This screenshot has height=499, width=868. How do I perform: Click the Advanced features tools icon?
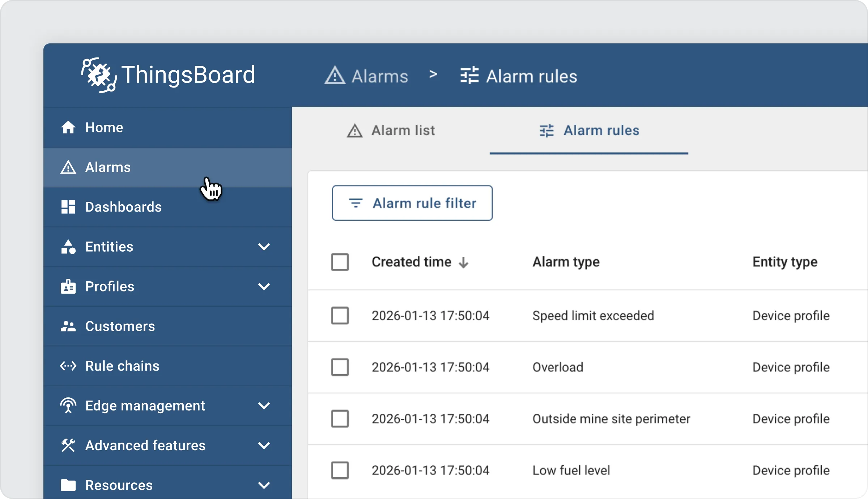68,445
